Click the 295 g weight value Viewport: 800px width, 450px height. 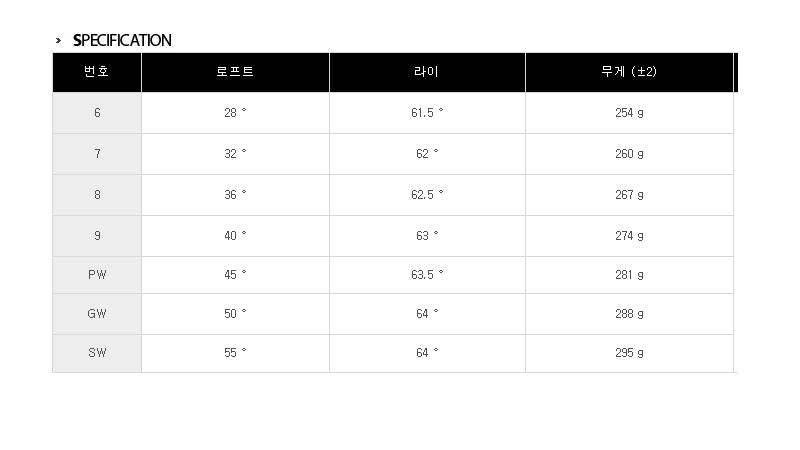click(x=629, y=352)
